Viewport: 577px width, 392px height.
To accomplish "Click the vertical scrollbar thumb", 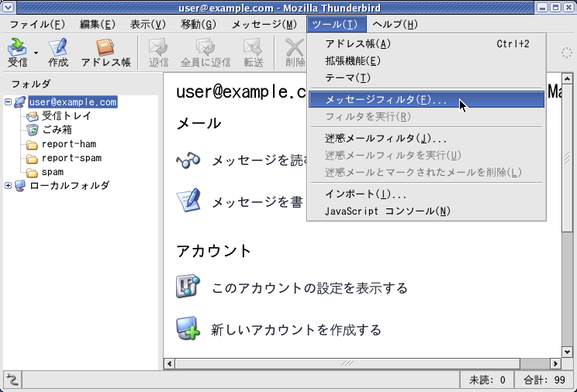I will [567, 158].
